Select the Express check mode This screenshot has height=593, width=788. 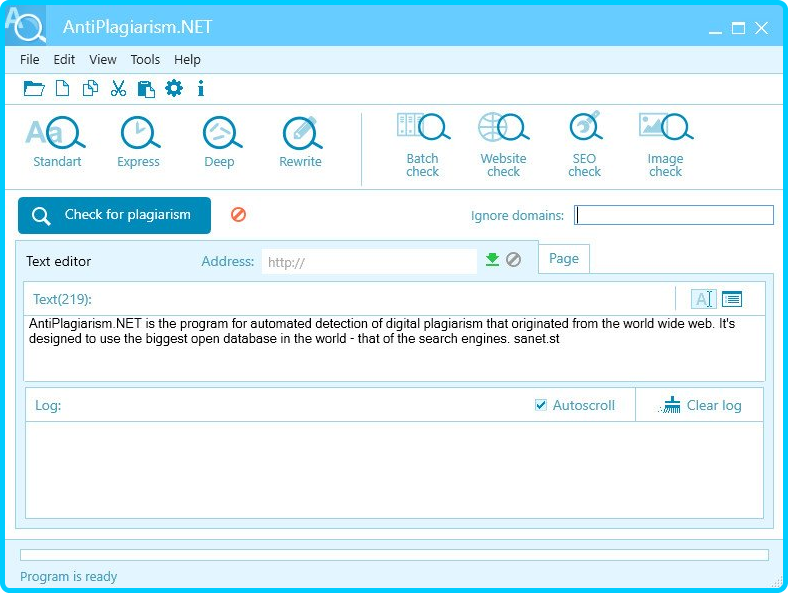(x=138, y=142)
